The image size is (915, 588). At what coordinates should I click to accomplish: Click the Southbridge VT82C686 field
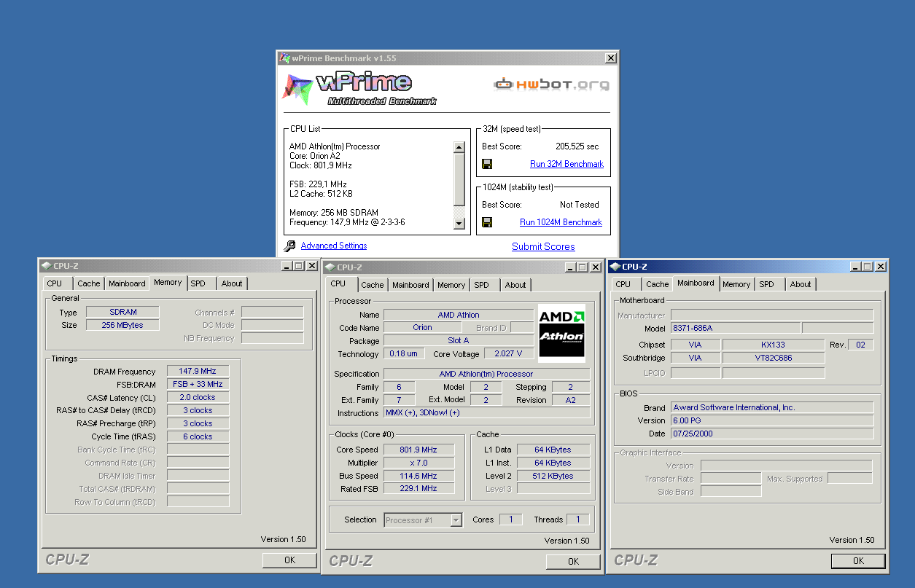(x=774, y=358)
